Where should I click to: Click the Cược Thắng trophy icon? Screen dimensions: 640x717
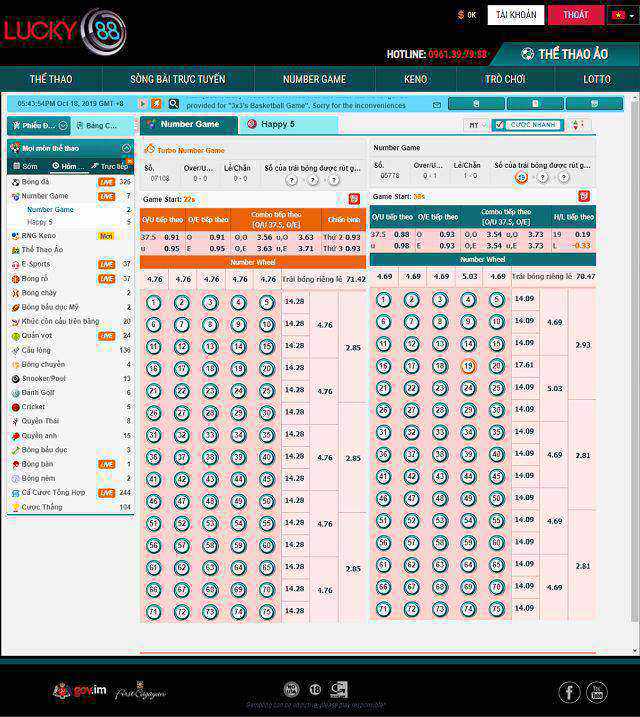[x=15, y=507]
